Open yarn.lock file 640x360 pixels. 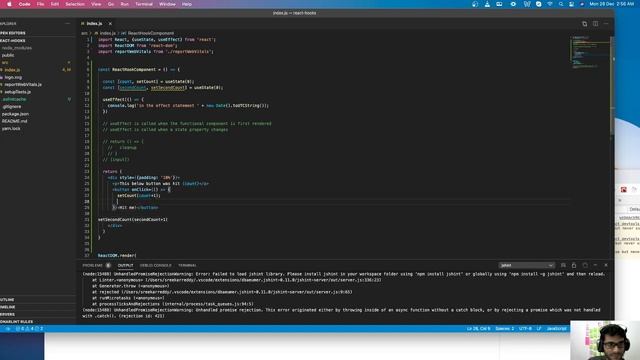click(x=11, y=129)
